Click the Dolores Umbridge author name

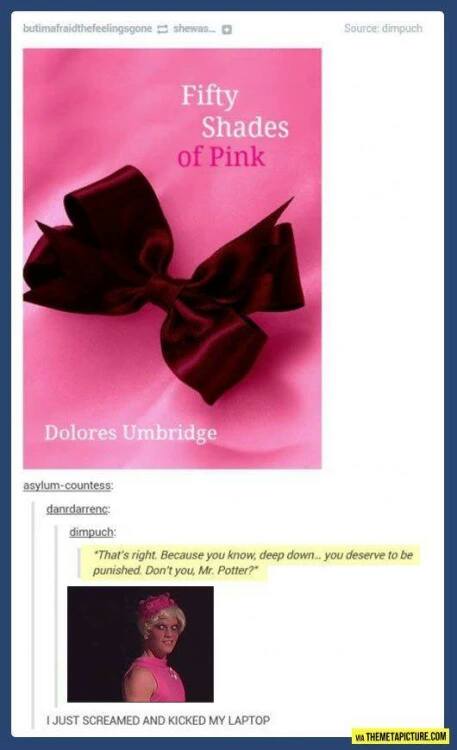[x=131, y=432]
